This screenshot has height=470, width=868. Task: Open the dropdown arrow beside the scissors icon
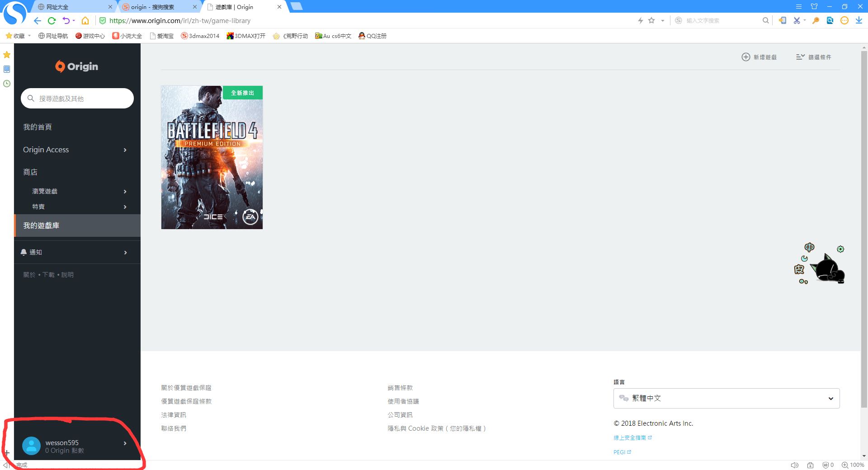pyautogui.click(x=805, y=20)
